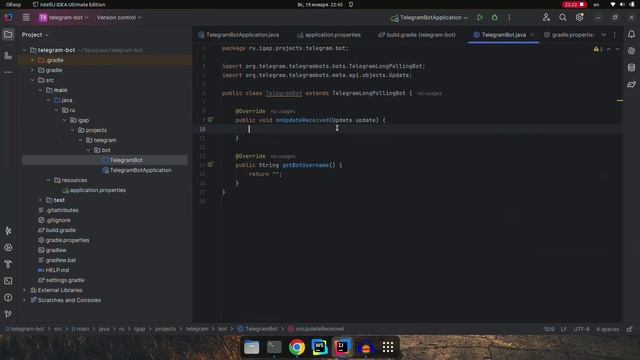The height and width of the screenshot is (360, 640).
Task: Debug TelegramBotApplication with bug icon
Action: point(495,18)
